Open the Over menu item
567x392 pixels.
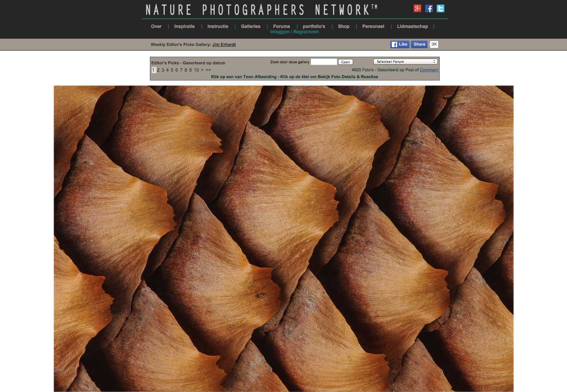[156, 26]
